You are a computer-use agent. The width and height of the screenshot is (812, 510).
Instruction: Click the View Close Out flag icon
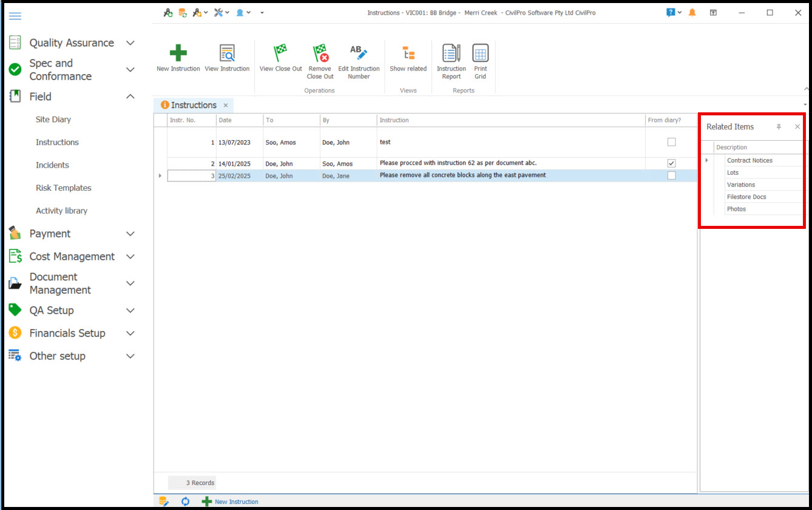(x=280, y=54)
